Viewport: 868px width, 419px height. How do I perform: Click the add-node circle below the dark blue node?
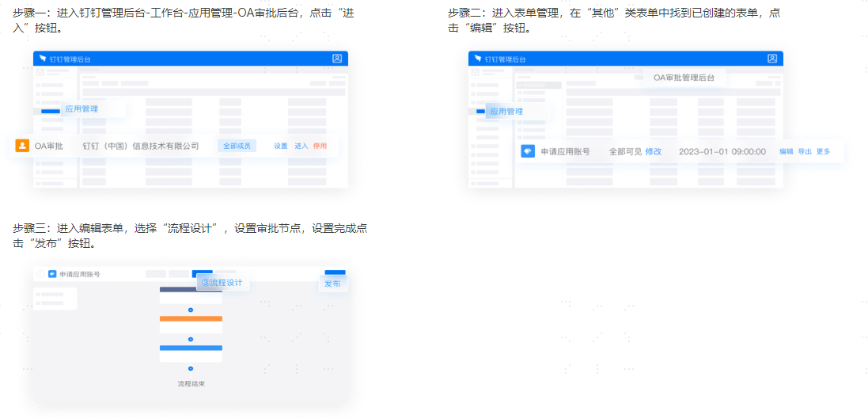(x=191, y=310)
